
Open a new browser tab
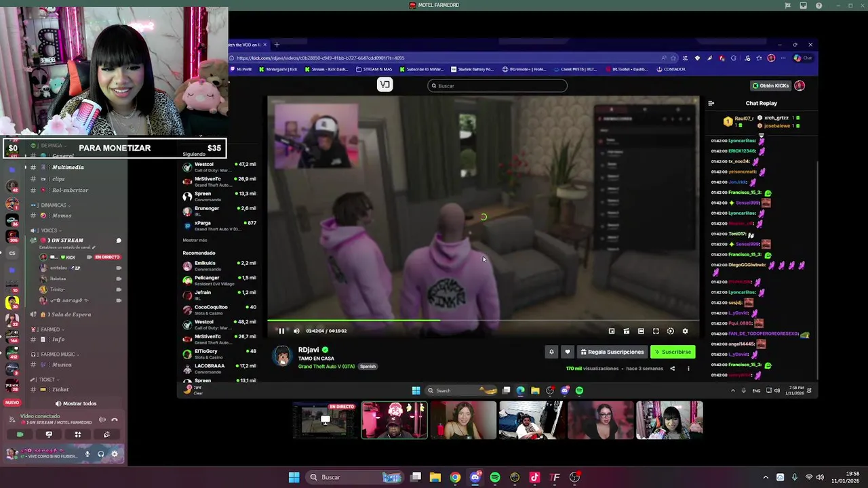pos(276,45)
